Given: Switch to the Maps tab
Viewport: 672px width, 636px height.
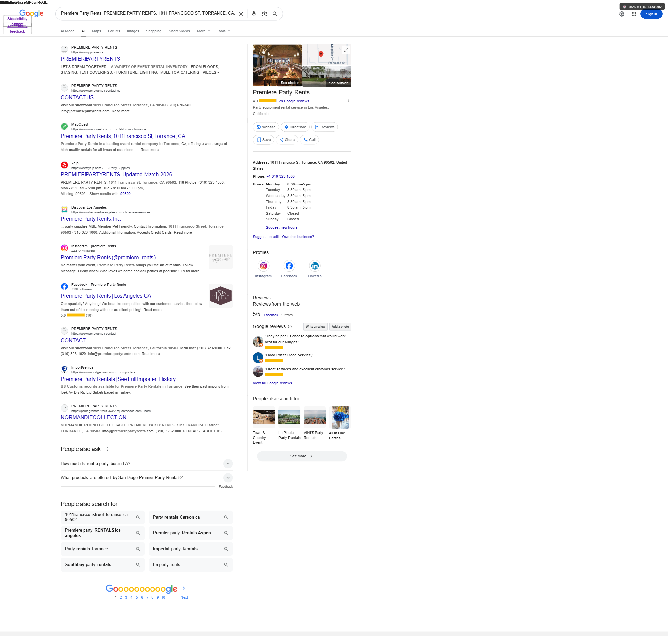Looking at the screenshot, I should pos(97,31).
